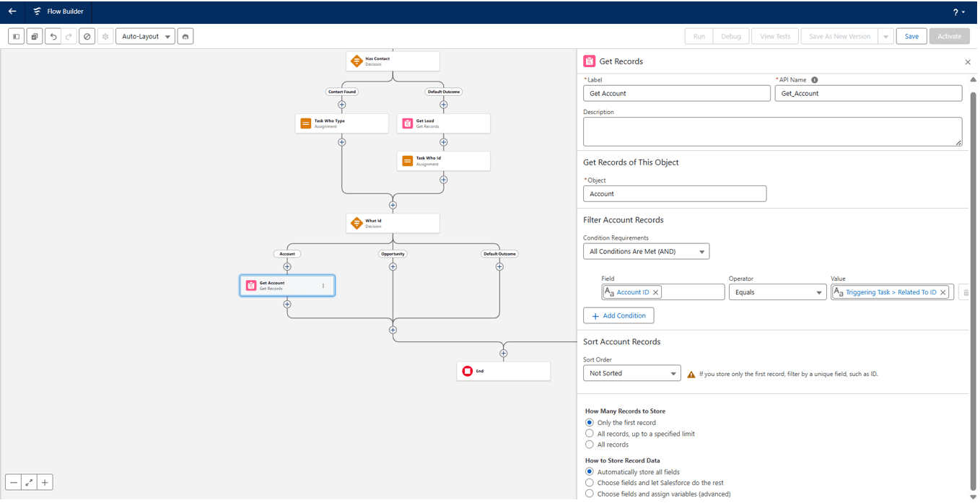Click the End element on canvas

coord(503,371)
